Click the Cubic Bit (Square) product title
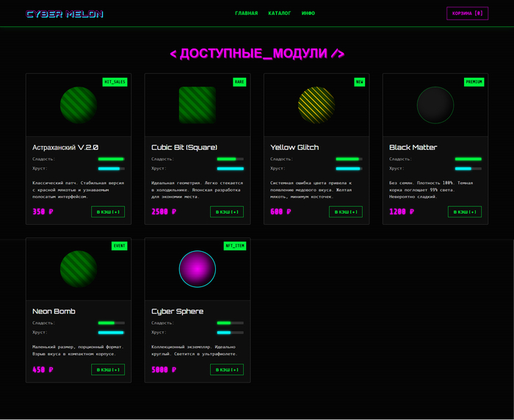Image resolution: width=514 pixels, height=420 pixels. [x=184, y=148]
